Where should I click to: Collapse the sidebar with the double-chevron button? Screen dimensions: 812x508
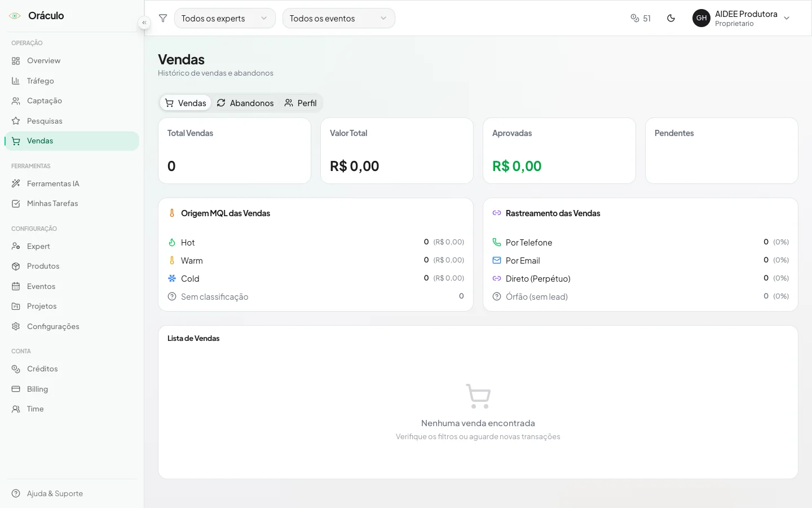point(144,23)
